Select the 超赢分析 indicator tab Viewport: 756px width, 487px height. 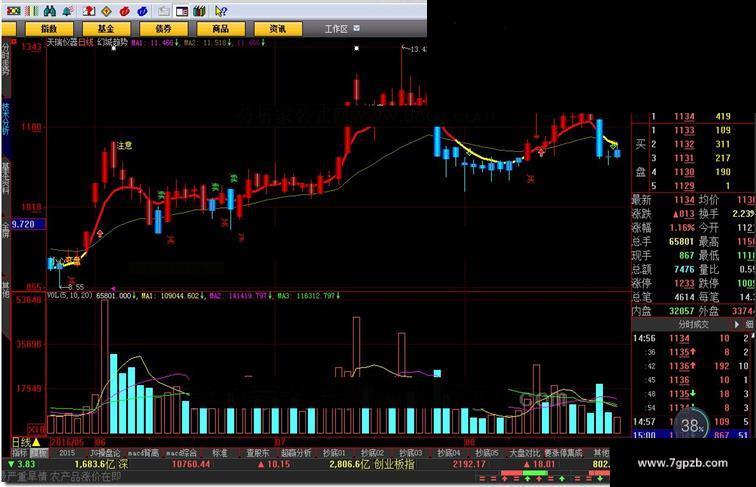click(296, 453)
